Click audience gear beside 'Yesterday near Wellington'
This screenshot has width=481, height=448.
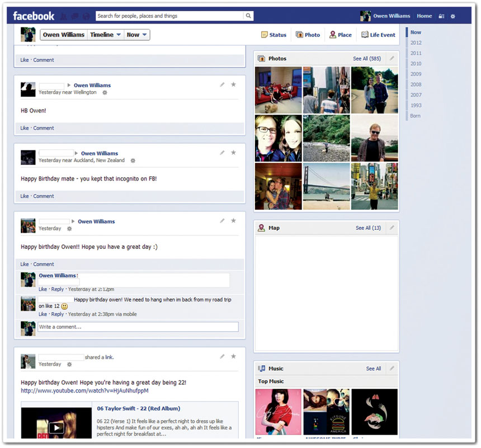pos(105,92)
